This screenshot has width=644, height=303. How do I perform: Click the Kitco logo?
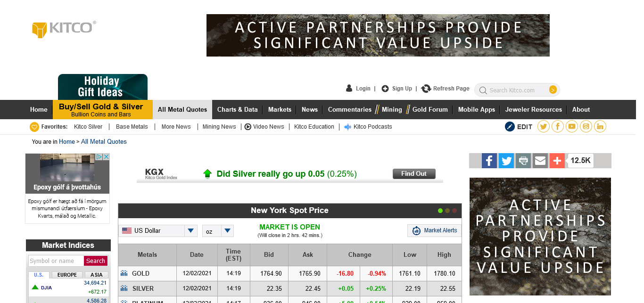pyautogui.click(x=64, y=28)
